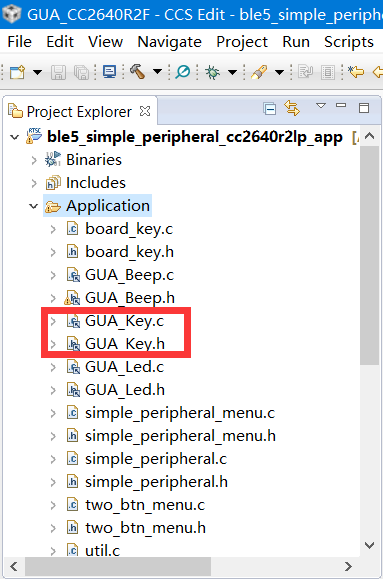Collapse the Application folder
383x579 pixels.
click(x=34, y=206)
